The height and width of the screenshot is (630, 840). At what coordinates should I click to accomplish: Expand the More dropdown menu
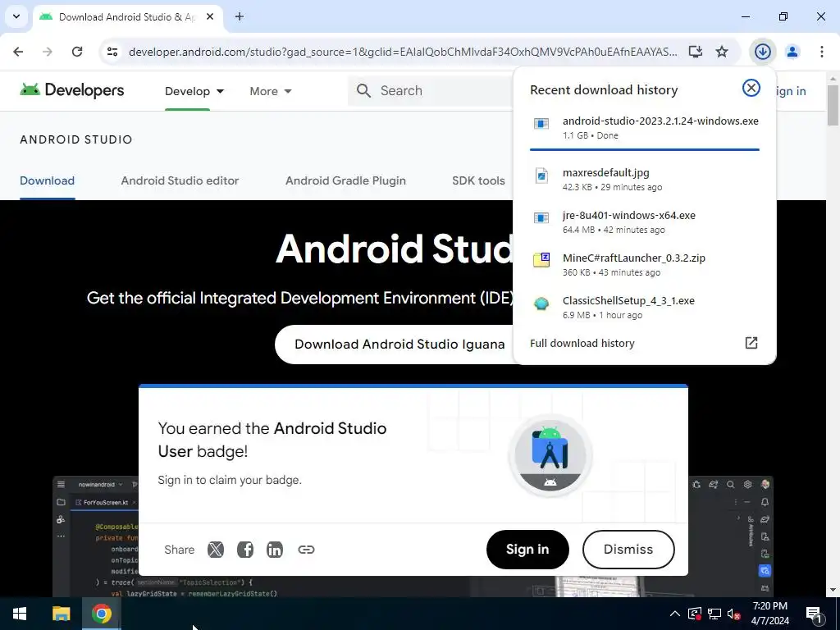click(271, 91)
